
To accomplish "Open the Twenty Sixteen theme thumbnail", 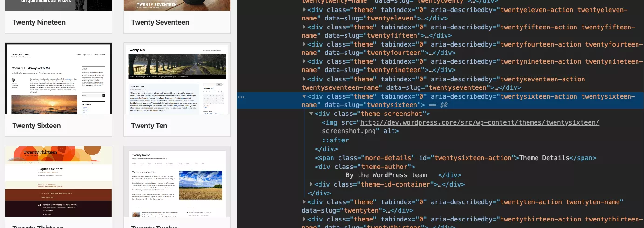I will pos(58,79).
